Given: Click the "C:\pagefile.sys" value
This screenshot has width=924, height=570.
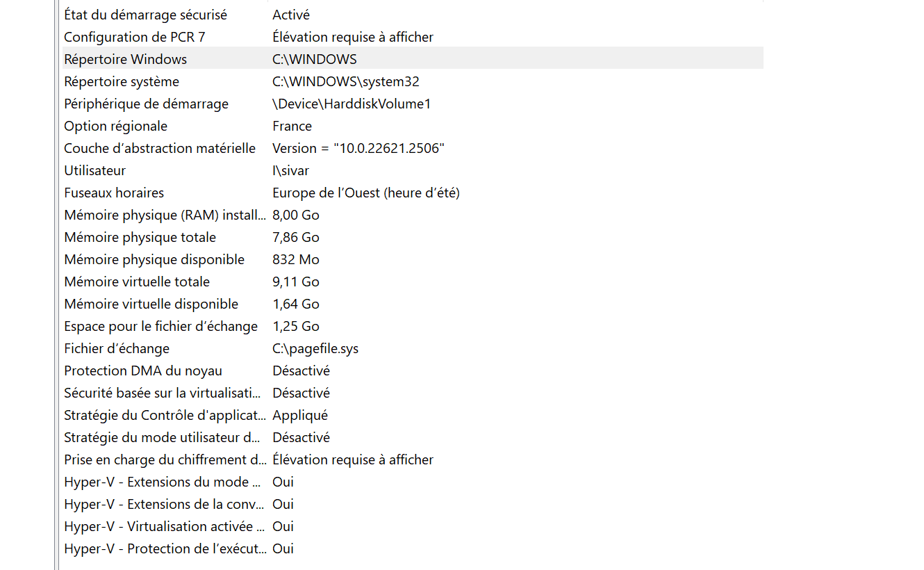Looking at the screenshot, I should point(315,348).
